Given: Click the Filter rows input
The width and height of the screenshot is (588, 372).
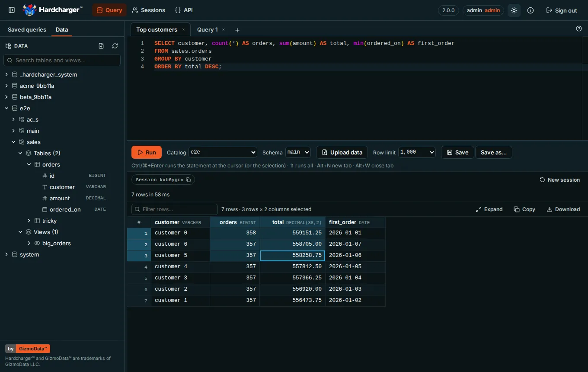Looking at the screenshot, I should 175,209.
